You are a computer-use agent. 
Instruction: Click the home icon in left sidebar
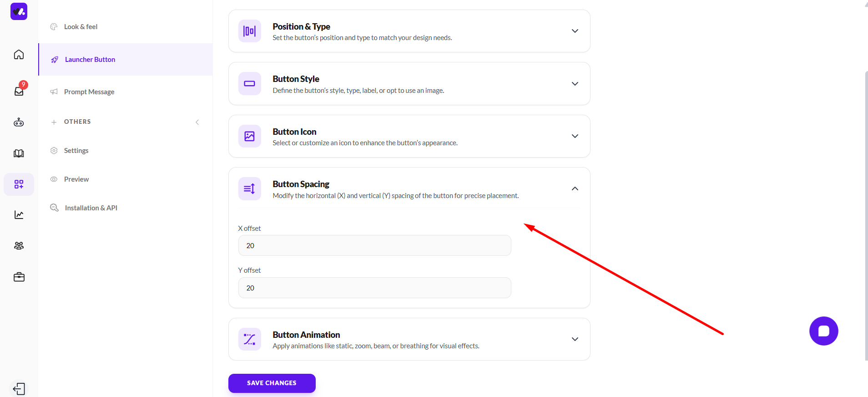pyautogui.click(x=19, y=55)
